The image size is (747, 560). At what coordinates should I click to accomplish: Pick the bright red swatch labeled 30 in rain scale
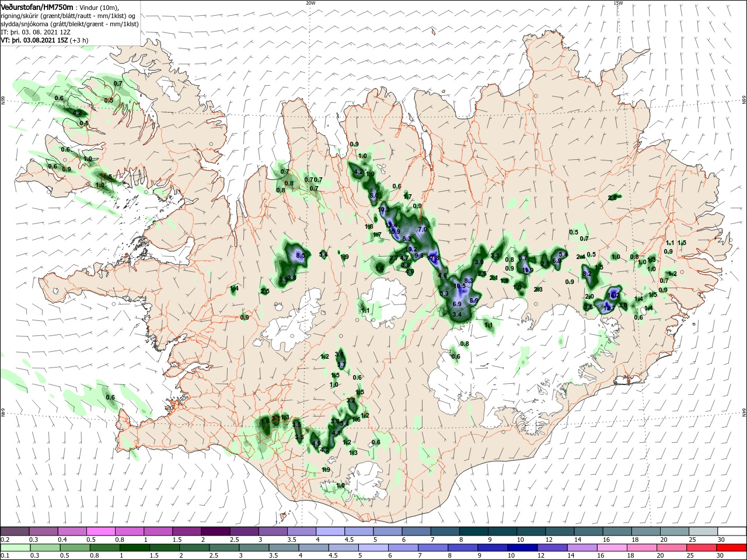coord(732,548)
